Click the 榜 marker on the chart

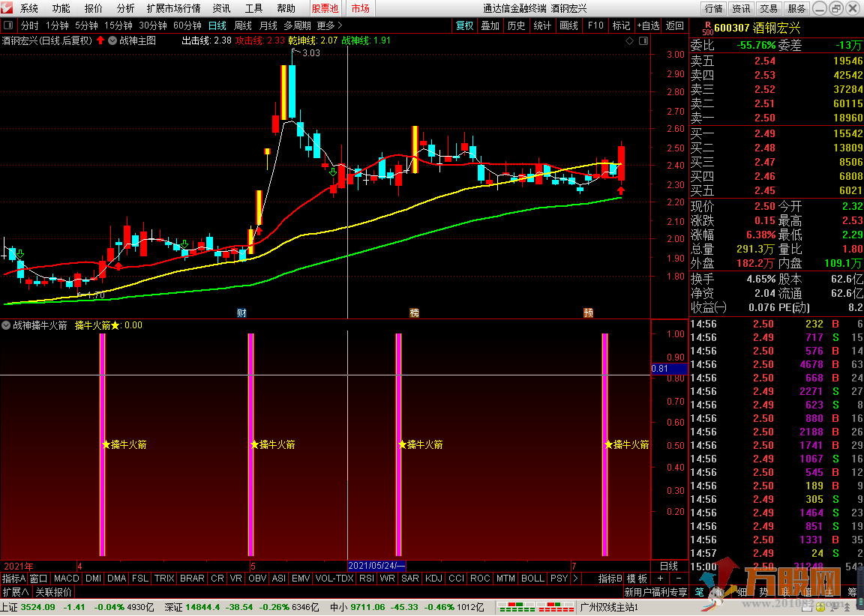click(x=414, y=312)
